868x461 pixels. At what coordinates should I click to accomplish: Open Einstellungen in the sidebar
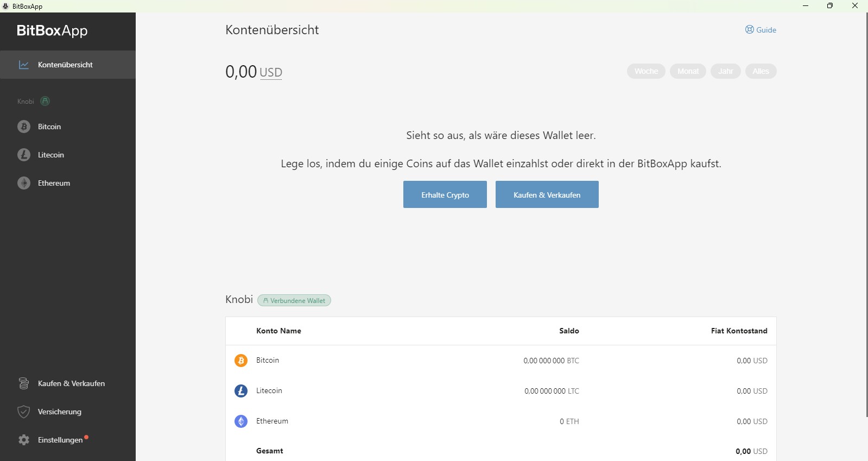[68, 440]
